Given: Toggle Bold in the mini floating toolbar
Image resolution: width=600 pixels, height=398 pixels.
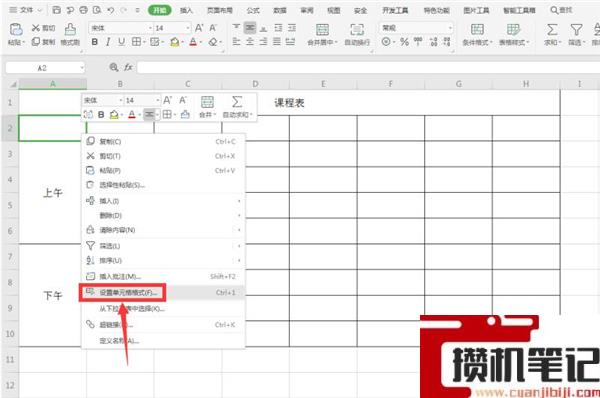Looking at the screenshot, I should (101, 114).
